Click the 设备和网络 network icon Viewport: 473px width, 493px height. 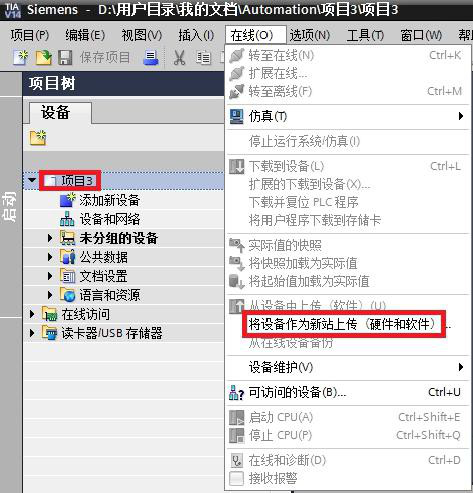[67, 219]
